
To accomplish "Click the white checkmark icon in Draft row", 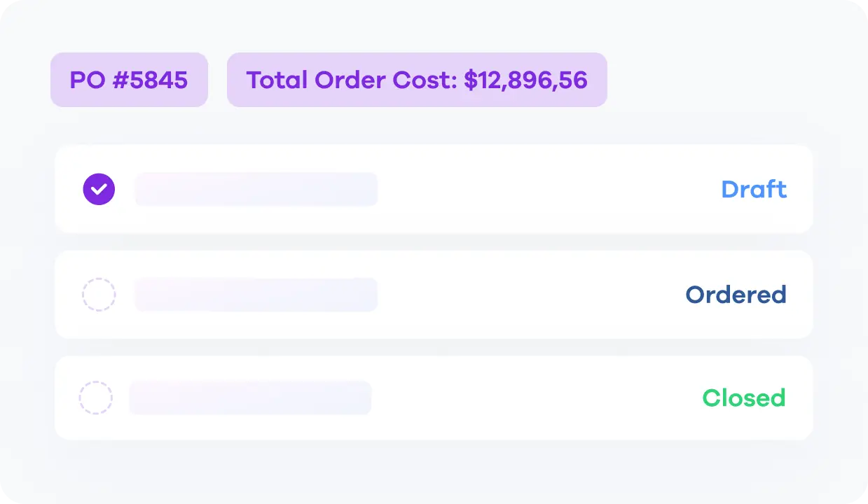I will point(99,189).
